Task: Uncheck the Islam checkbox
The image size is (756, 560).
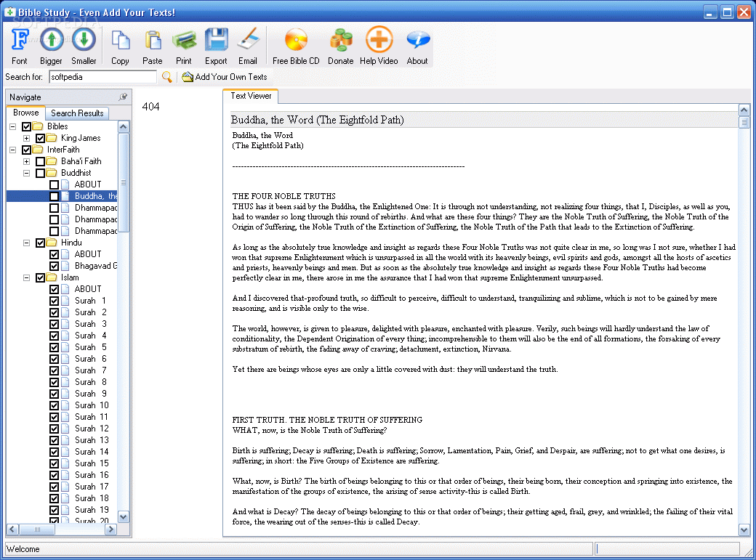Action: click(41, 277)
